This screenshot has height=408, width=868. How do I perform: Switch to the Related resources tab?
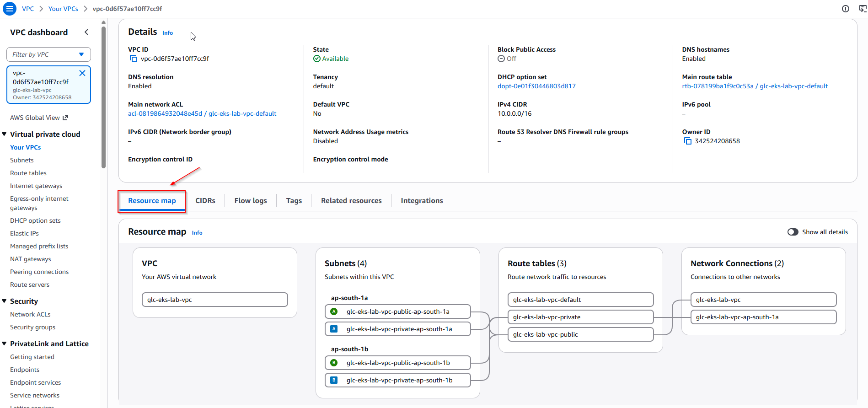(351, 201)
